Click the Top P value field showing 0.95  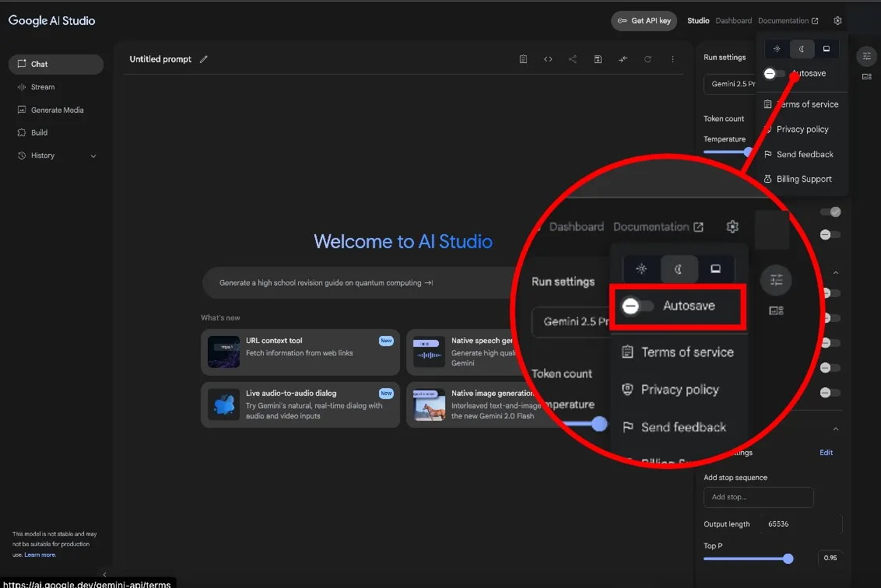[x=830, y=558]
